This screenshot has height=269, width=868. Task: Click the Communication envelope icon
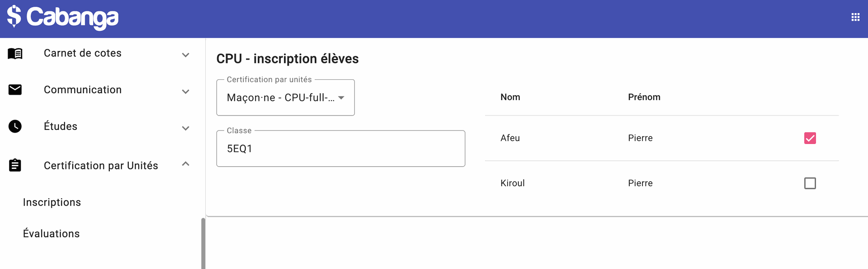click(15, 90)
